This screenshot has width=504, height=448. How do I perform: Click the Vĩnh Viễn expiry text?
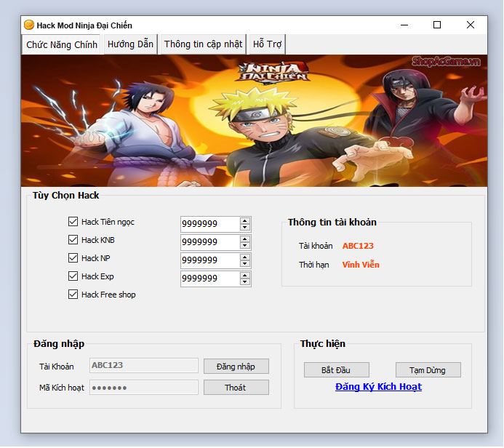tap(361, 265)
